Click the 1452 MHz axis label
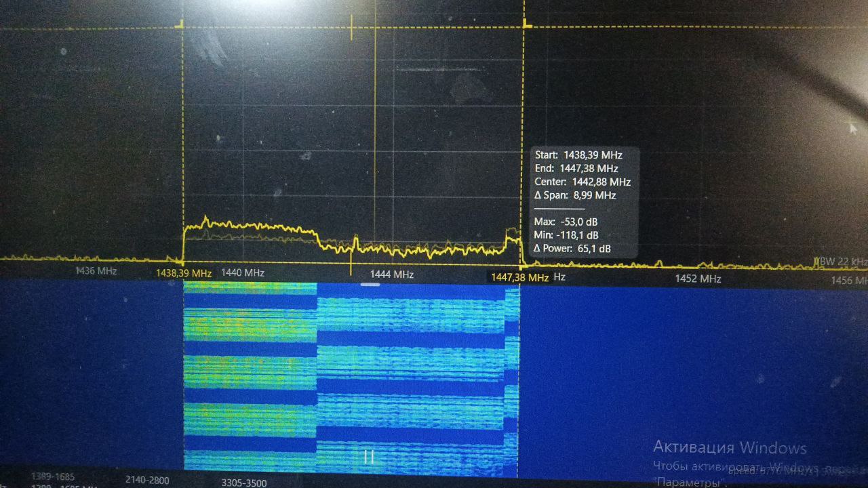This screenshot has width=868, height=488. click(x=697, y=279)
